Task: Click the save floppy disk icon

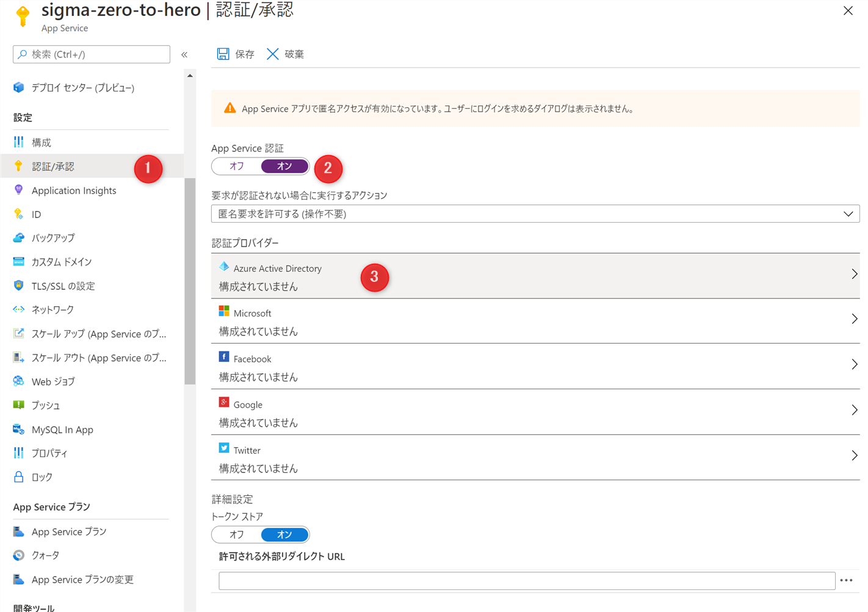Action: pos(223,54)
